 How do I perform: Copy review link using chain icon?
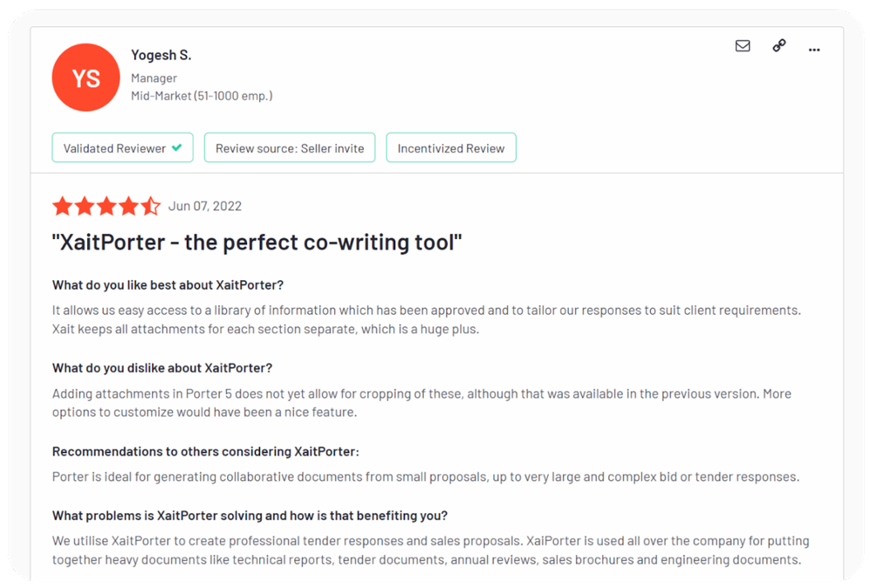[779, 45]
